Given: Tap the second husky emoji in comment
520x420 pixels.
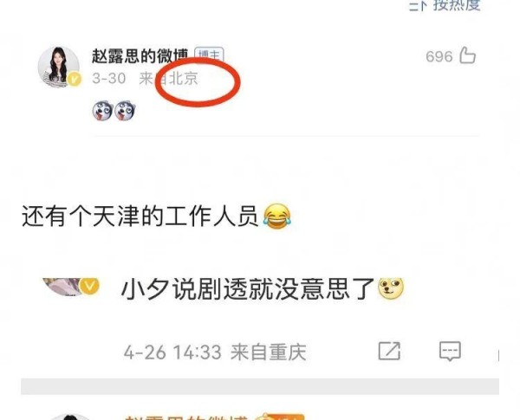Looking at the screenshot, I should 126,111.
